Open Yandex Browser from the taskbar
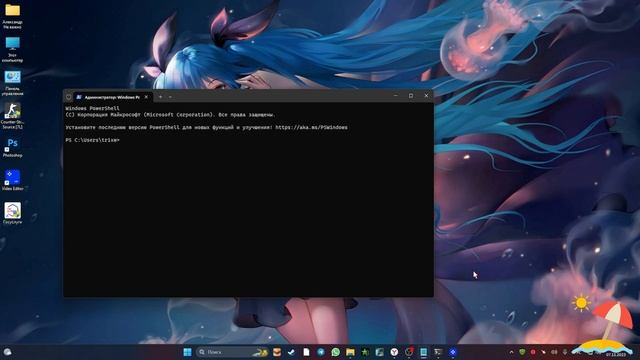The height and width of the screenshot is (360, 640). pos(394,352)
